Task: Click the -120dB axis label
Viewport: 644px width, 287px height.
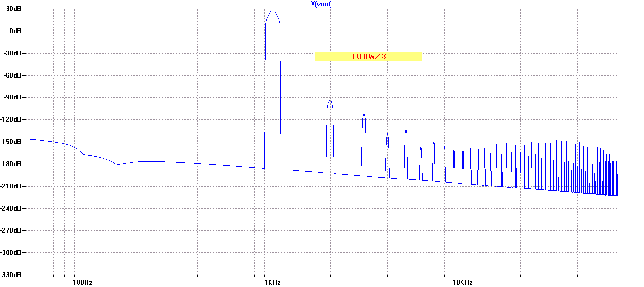Action: (x=12, y=120)
